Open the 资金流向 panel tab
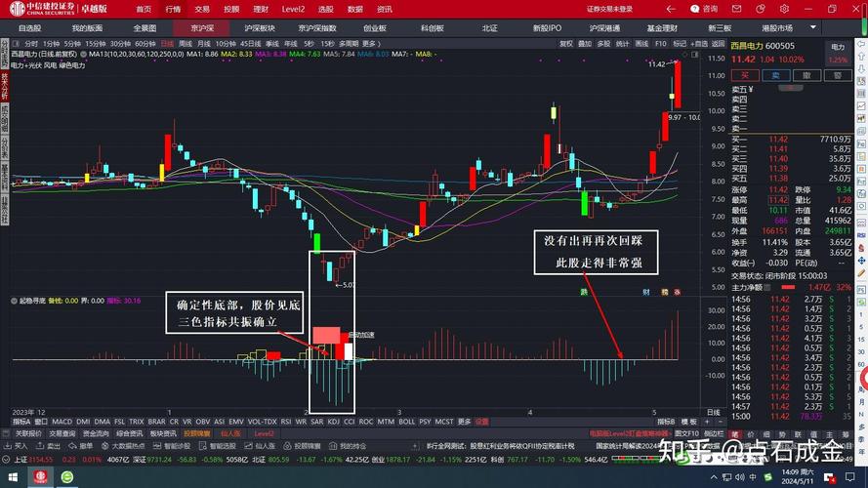 [x=96, y=433]
